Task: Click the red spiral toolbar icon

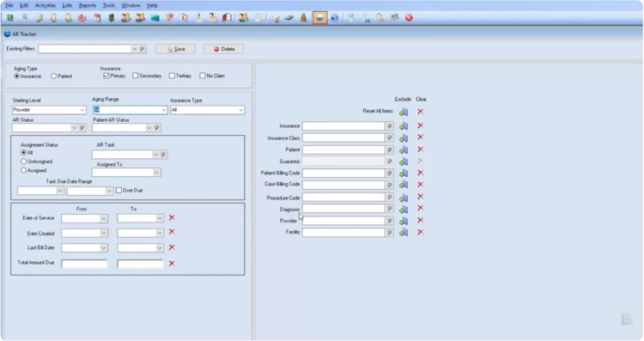Action: pos(82,18)
